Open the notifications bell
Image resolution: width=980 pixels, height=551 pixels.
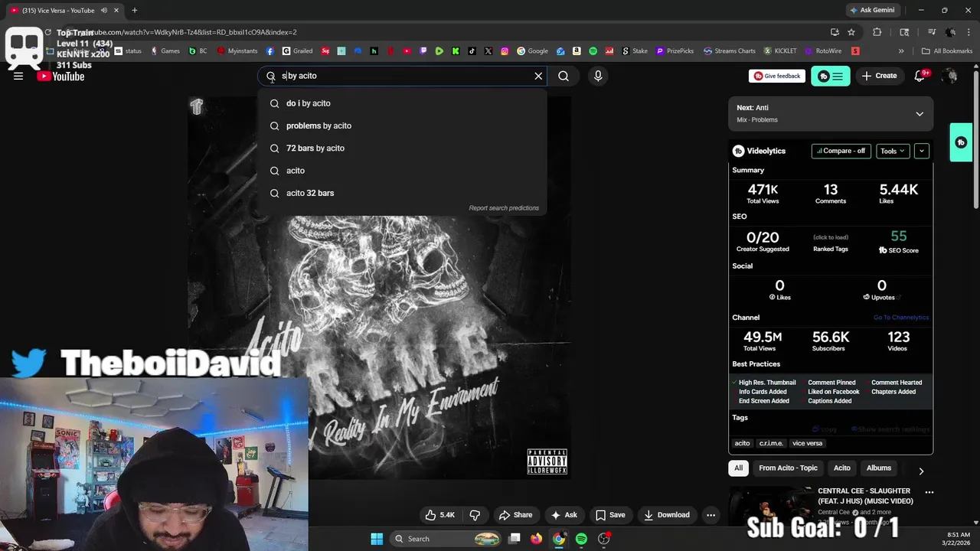tap(920, 76)
